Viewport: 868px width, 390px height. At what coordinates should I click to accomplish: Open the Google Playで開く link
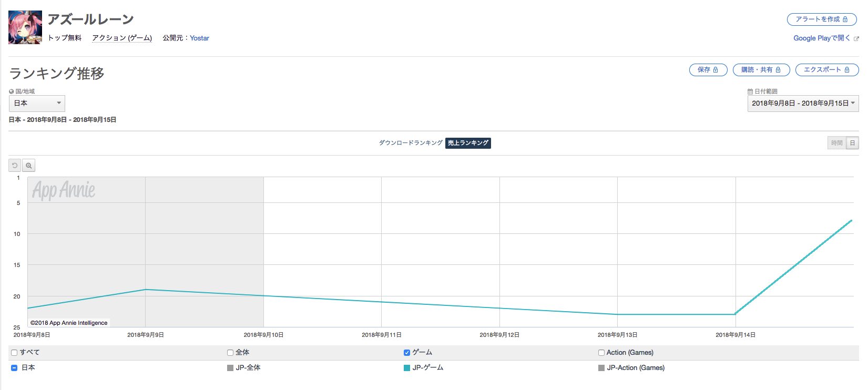(822, 38)
